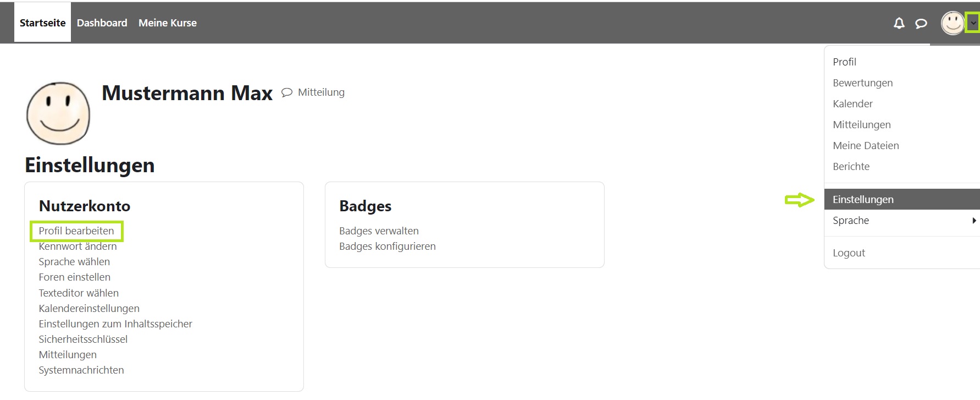Open the Badges verwalten link
This screenshot has height=400, width=980.
[x=379, y=231]
